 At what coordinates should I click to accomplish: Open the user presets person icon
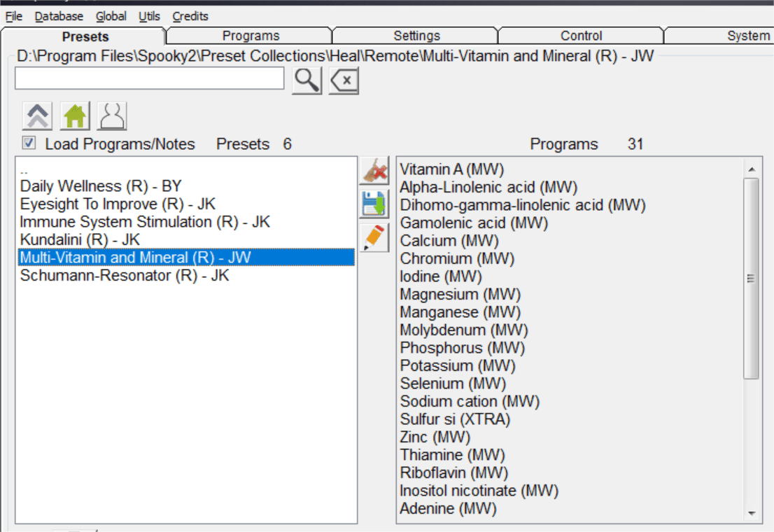[x=112, y=116]
